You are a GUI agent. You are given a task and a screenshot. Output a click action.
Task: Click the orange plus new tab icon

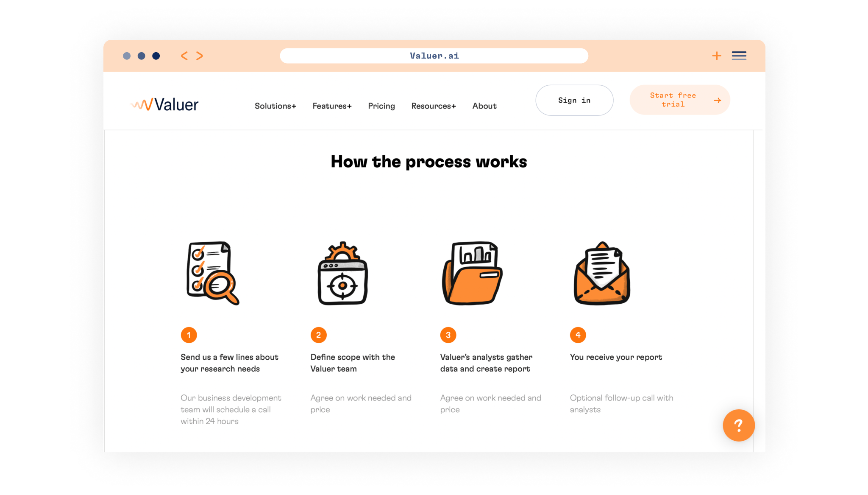[717, 56]
